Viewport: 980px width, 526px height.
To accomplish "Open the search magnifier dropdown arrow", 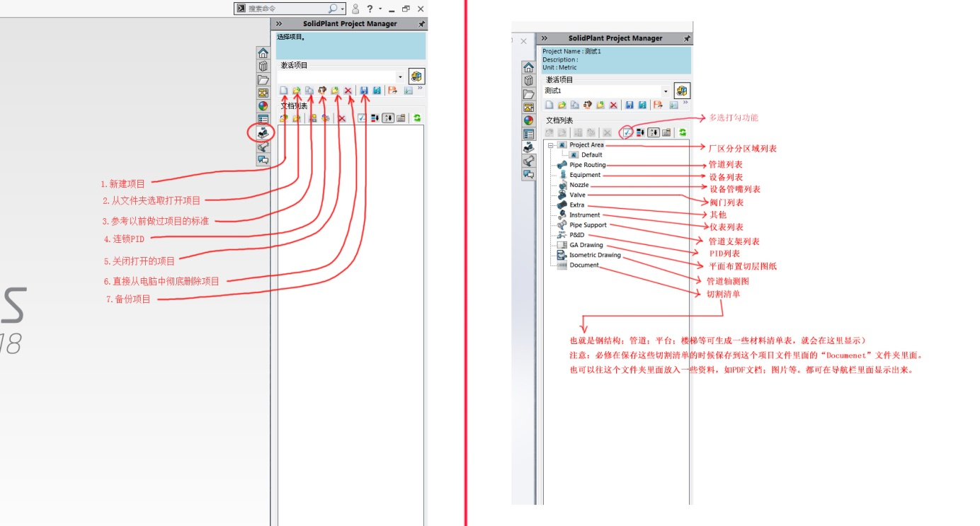I will coord(343,8).
